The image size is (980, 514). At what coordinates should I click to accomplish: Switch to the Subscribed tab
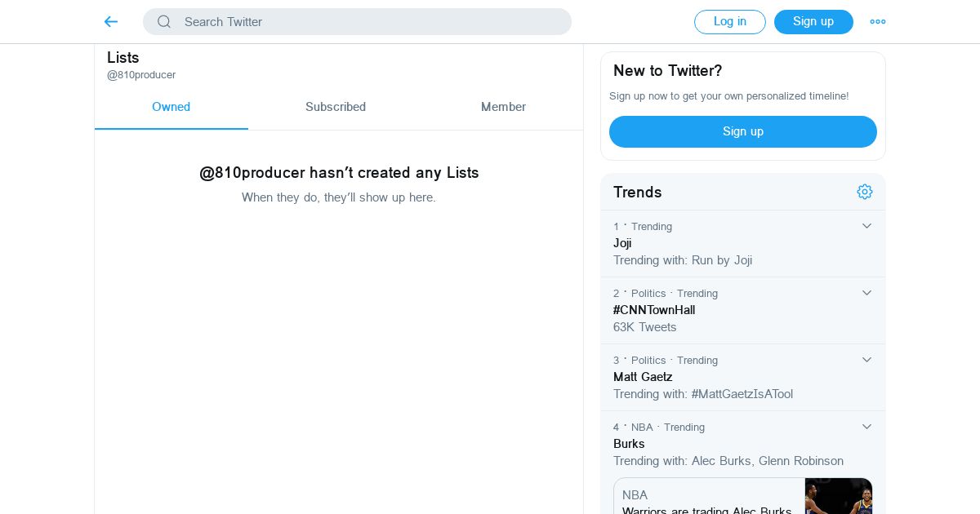335,107
